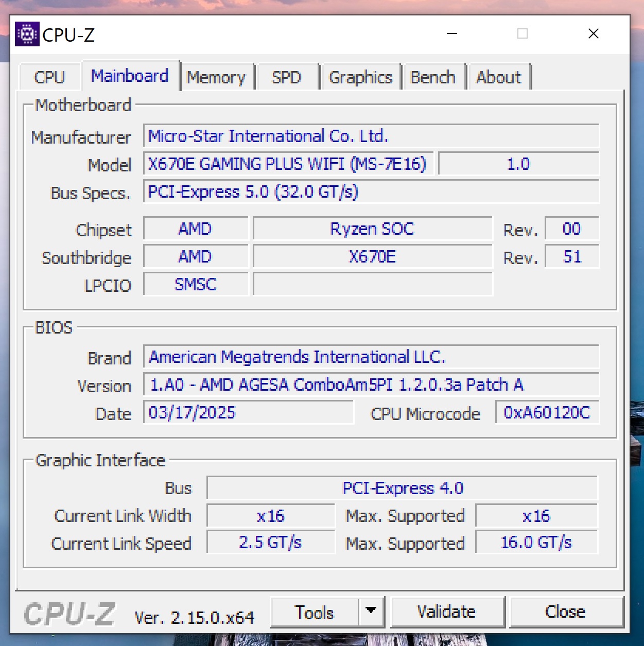
Task: Click the Ver. 2.15.0.x64 version text
Action: (x=195, y=617)
